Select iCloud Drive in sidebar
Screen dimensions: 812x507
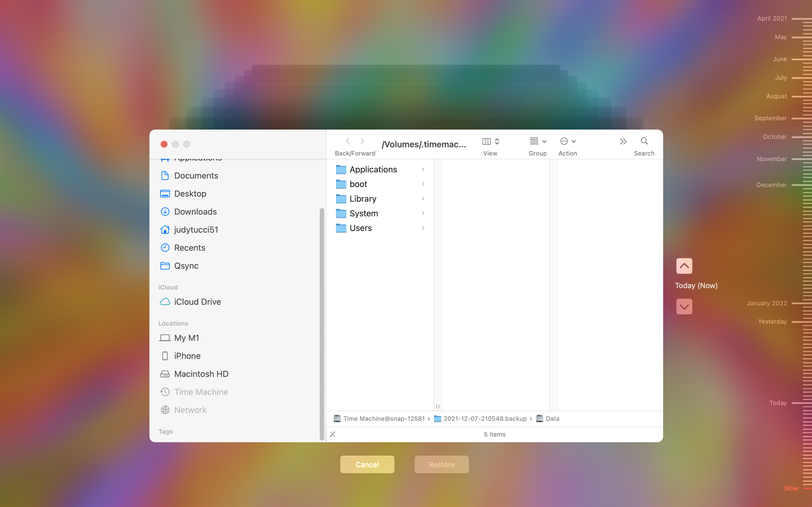pyautogui.click(x=197, y=302)
